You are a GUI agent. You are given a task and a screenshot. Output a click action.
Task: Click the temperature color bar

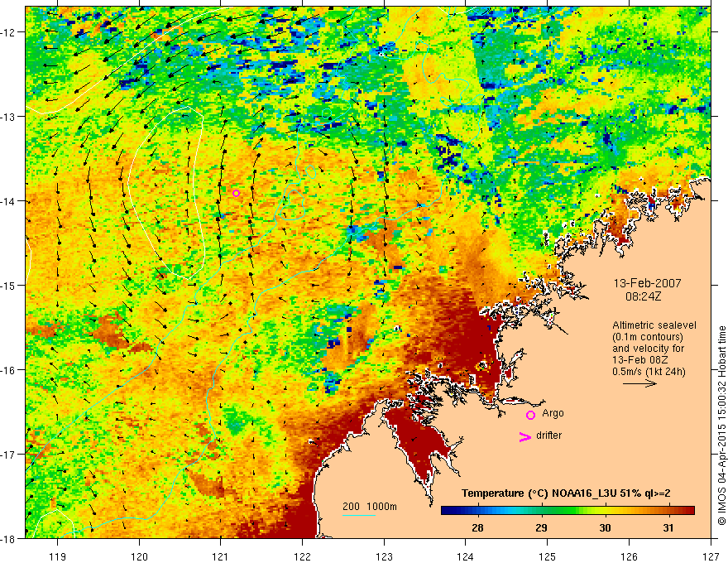pos(568,511)
